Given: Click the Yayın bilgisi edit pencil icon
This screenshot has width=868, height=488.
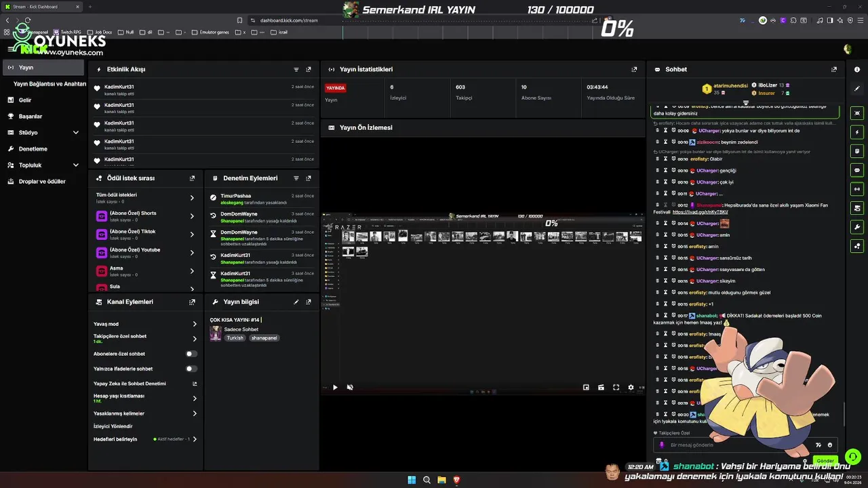Looking at the screenshot, I should [x=296, y=302].
